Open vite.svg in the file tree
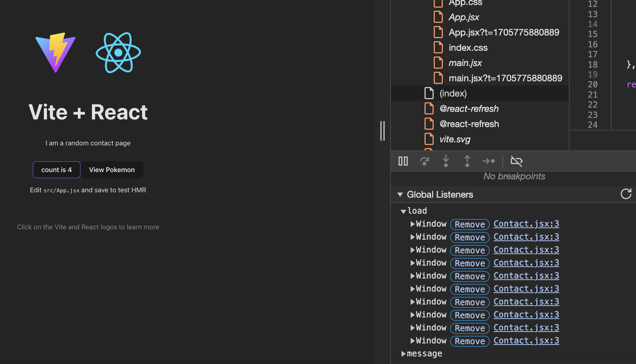The image size is (636, 364). click(x=455, y=139)
